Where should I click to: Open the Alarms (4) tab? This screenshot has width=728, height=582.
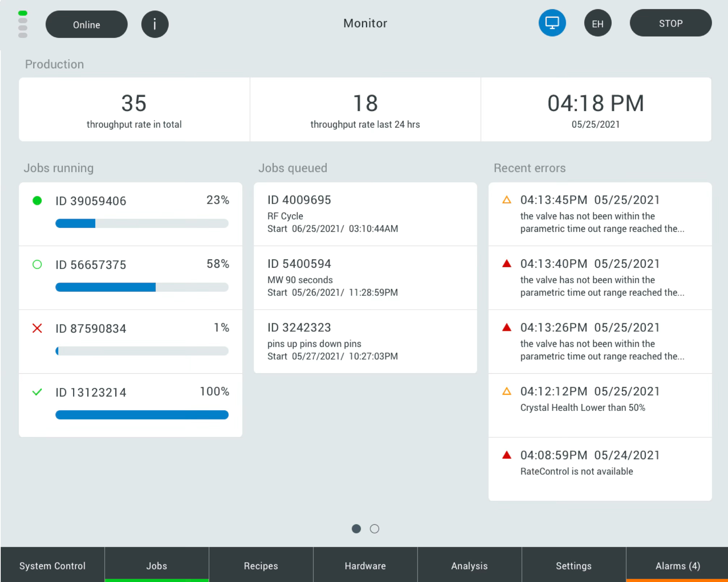point(677,565)
